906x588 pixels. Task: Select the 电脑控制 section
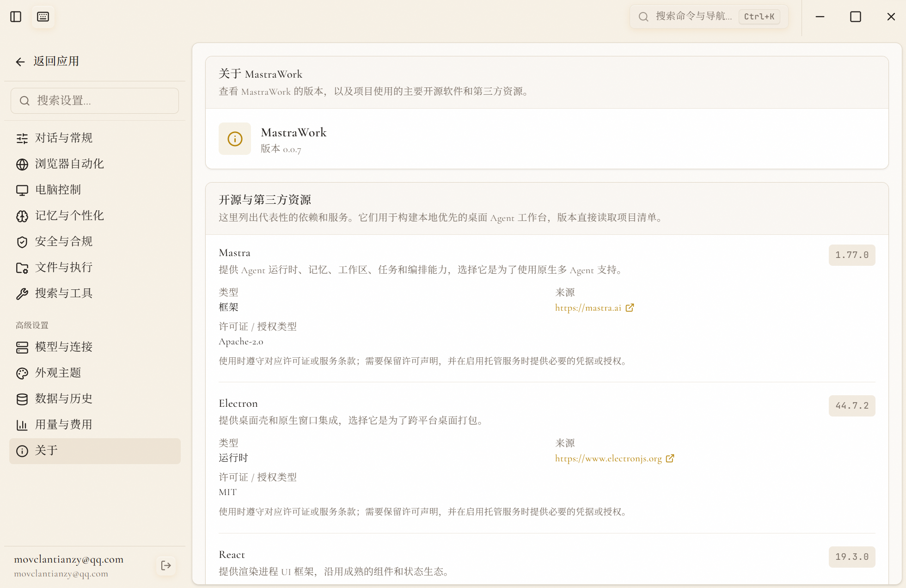(95, 190)
